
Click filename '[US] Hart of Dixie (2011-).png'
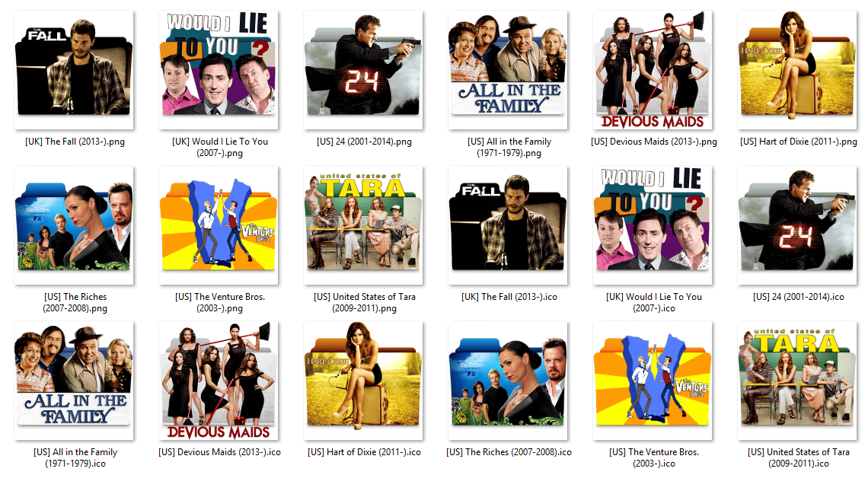pyautogui.click(x=798, y=142)
